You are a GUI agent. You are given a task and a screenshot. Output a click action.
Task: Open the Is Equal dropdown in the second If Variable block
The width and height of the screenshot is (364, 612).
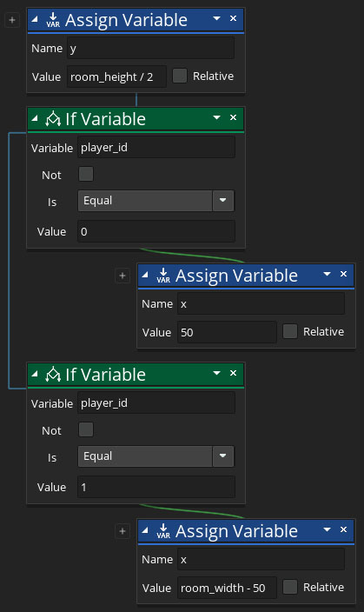(x=156, y=456)
